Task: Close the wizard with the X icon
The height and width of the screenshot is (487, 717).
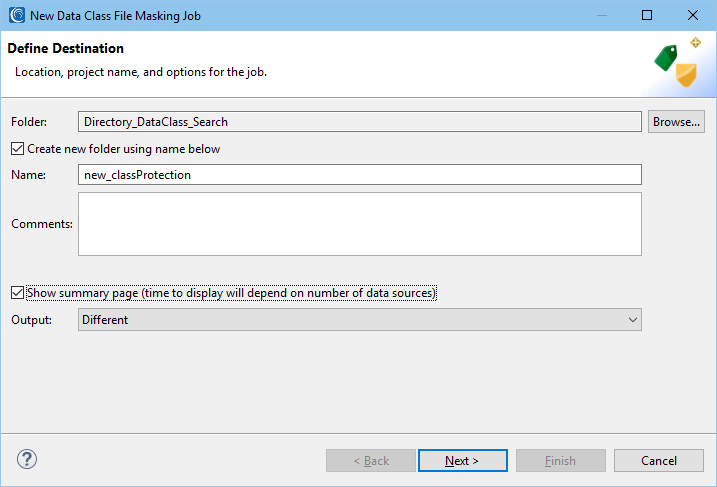Action: 693,15
